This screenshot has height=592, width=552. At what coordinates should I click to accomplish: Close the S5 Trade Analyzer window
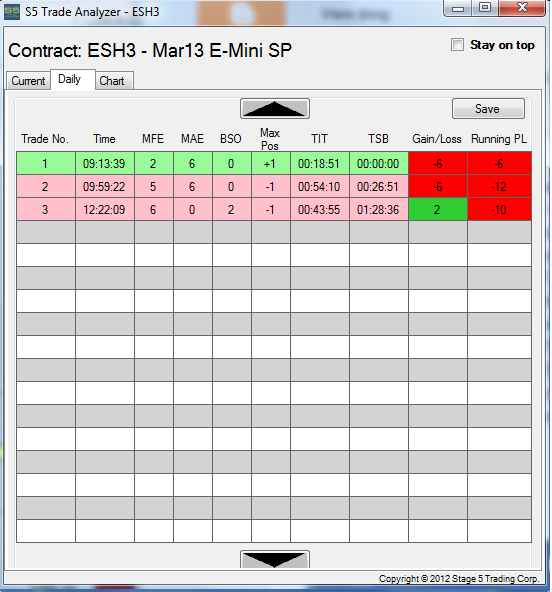(522, 8)
